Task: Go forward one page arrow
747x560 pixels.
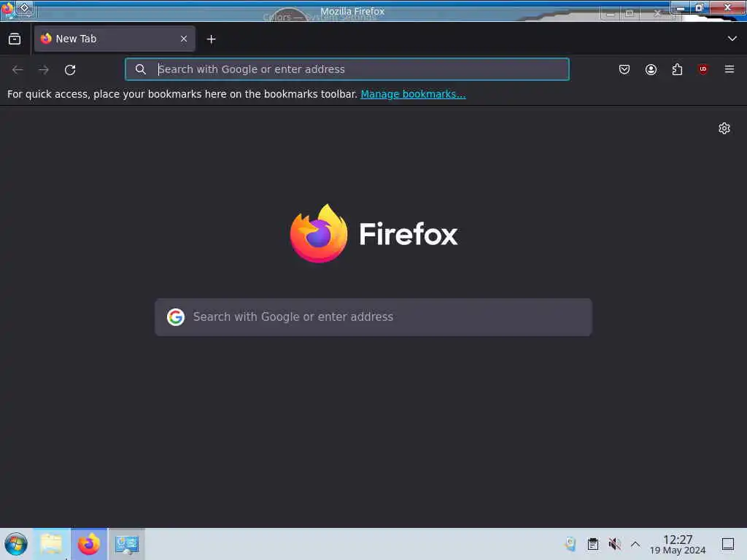Action: coord(44,69)
